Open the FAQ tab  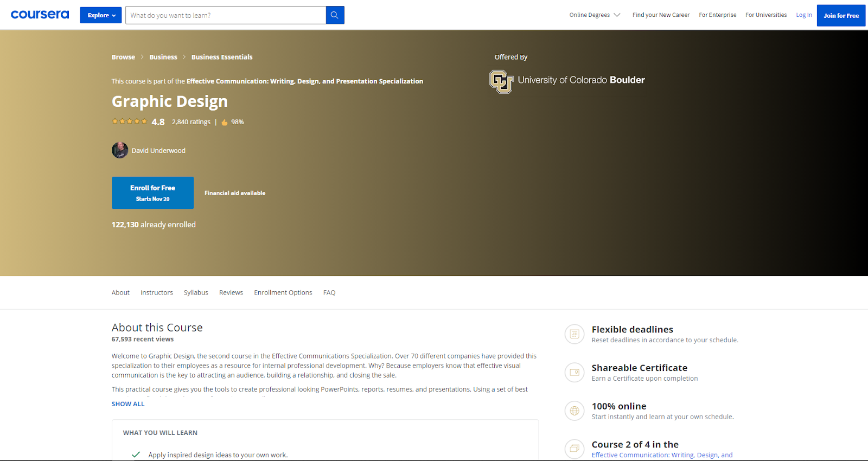coord(329,293)
